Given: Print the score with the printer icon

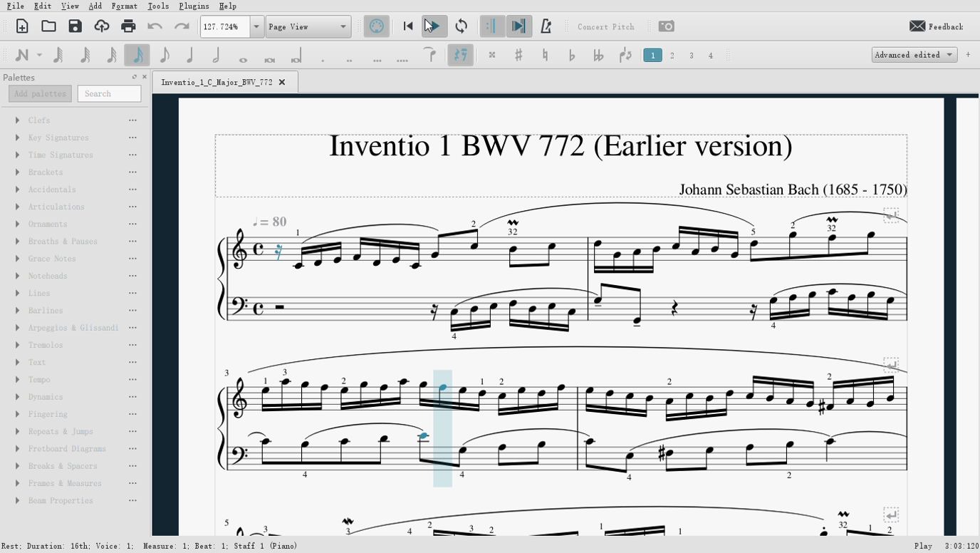Looking at the screenshot, I should click(128, 26).
